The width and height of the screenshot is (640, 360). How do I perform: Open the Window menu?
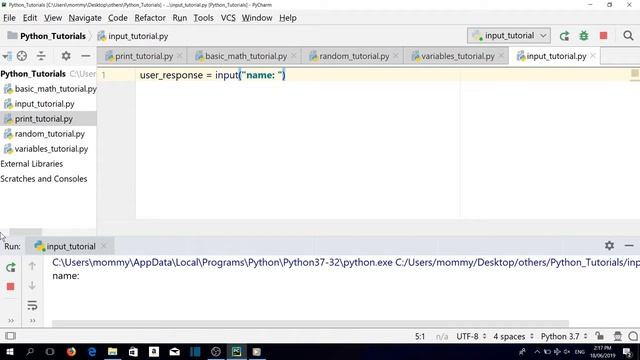pos(257,18)
